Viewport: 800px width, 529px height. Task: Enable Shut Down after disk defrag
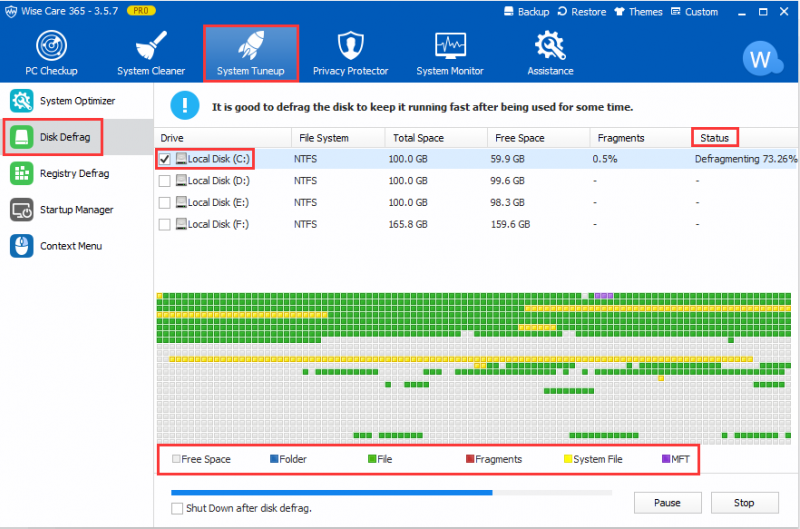coord(177,508)
